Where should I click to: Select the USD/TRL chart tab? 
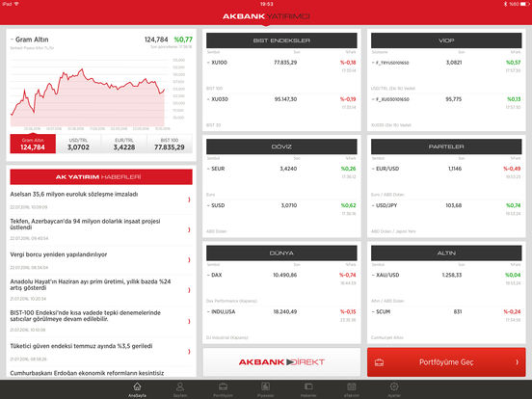[78, 144]
